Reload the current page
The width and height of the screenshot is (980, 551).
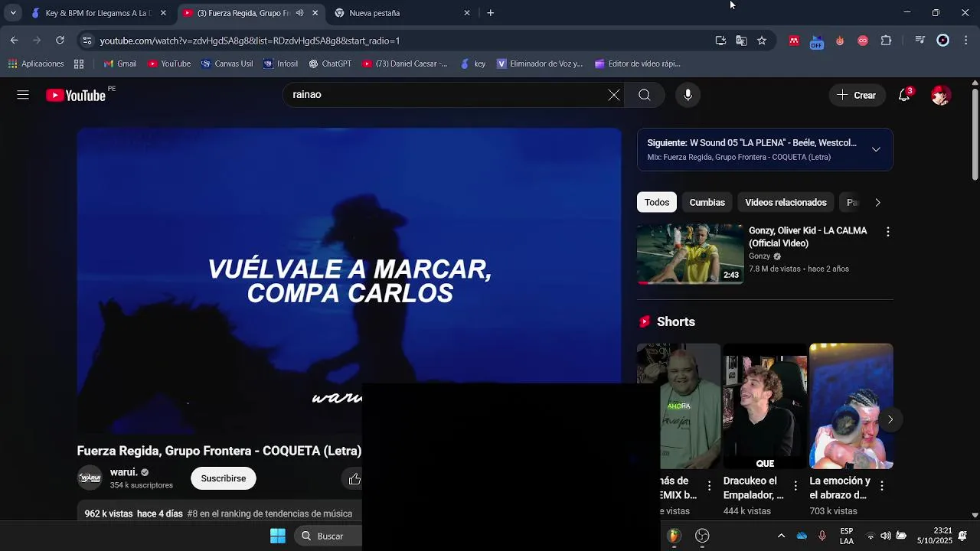pos(60,41)
